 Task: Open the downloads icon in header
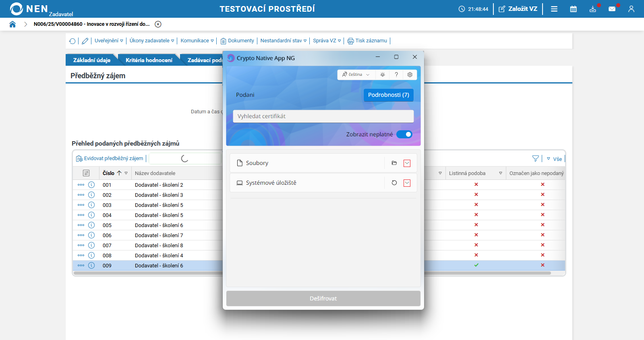(593, 9)
